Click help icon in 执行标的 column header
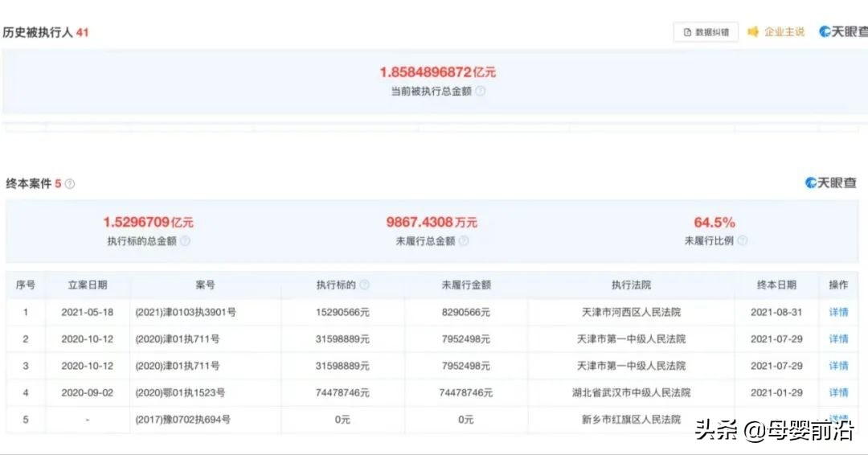868x455 pixels. (x=364, y=285)
